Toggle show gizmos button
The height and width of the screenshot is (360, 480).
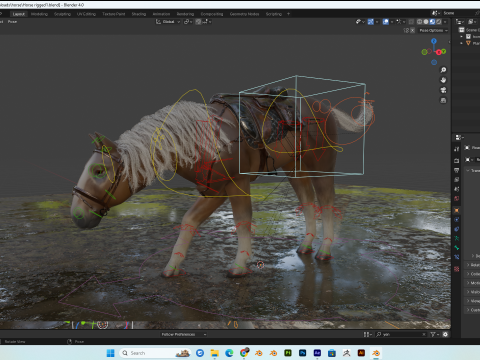point(371,22)
